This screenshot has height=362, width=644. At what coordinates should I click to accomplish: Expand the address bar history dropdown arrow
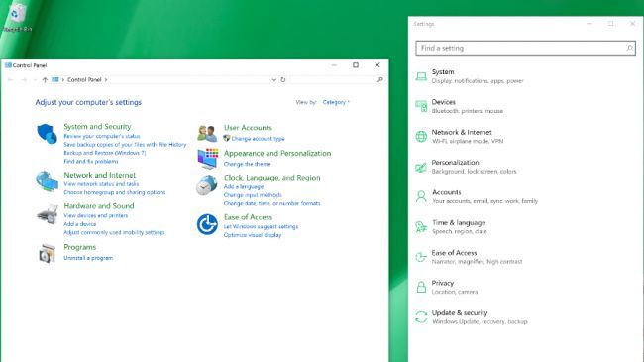pos(273,79)
